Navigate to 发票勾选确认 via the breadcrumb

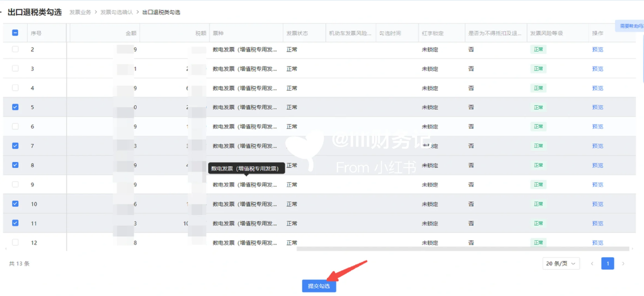[116, 12]
